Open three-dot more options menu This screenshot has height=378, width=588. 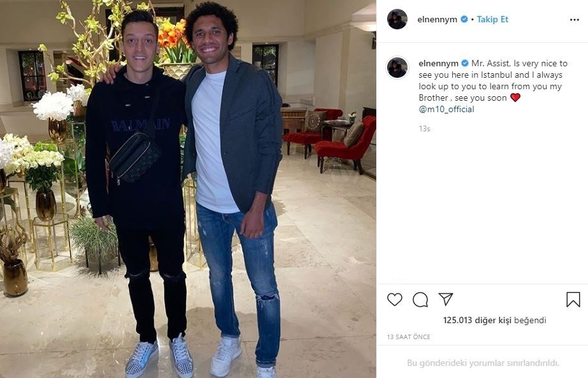pyautogui.click(x=575, y=20)
